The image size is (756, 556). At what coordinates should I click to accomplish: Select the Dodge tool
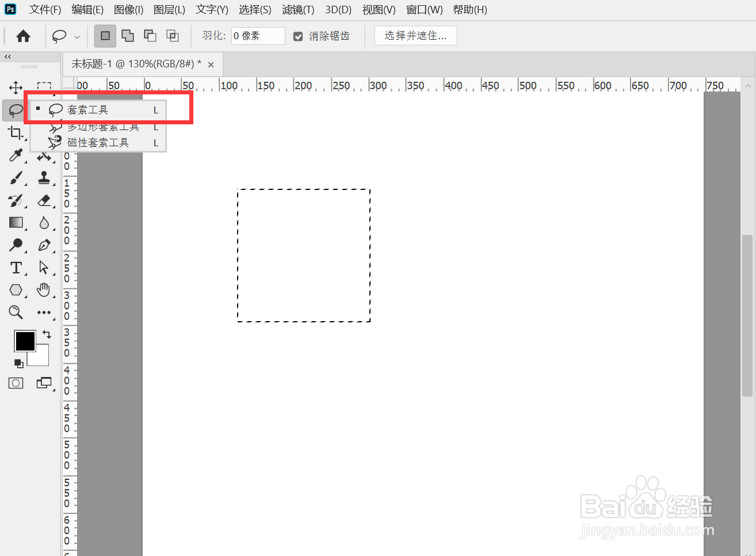click(16, 245)
